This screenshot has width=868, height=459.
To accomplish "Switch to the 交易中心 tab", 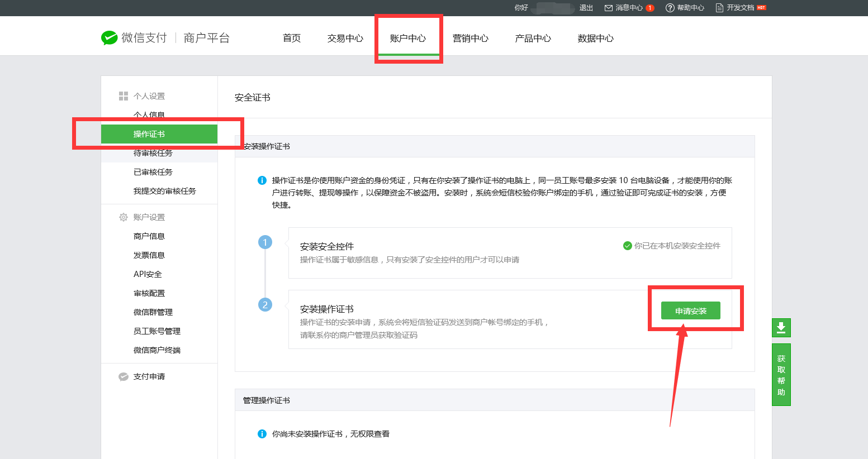I will pos(345,39).
